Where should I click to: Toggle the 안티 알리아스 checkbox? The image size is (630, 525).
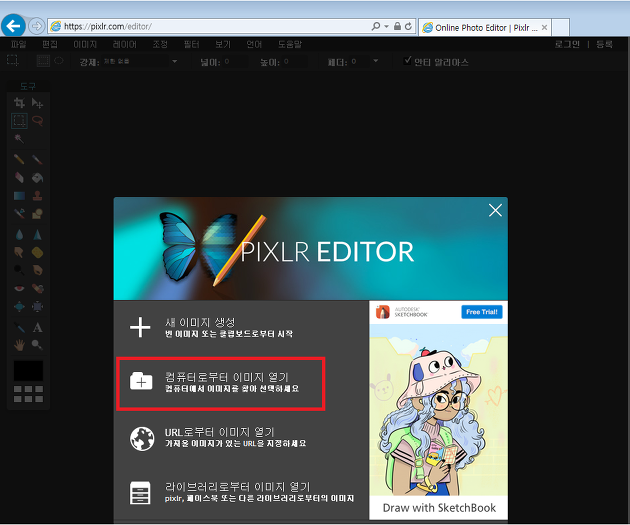407,61
